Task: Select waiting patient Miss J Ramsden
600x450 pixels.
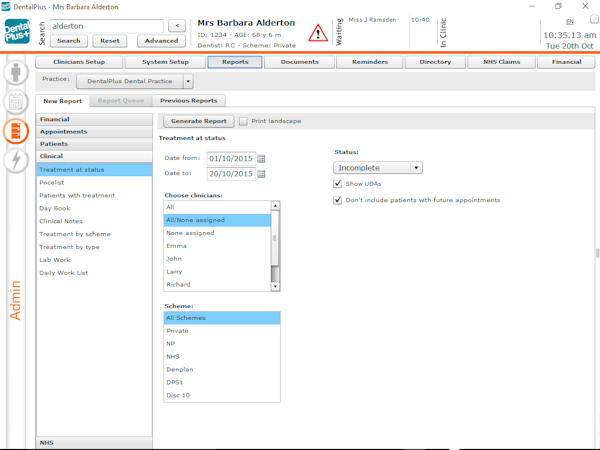Action: pos(372,20)
